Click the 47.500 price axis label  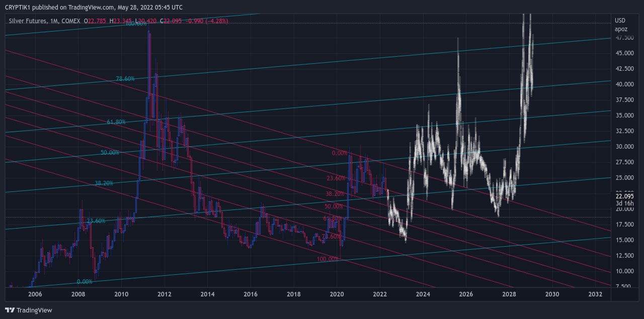(x=624, y=37)
